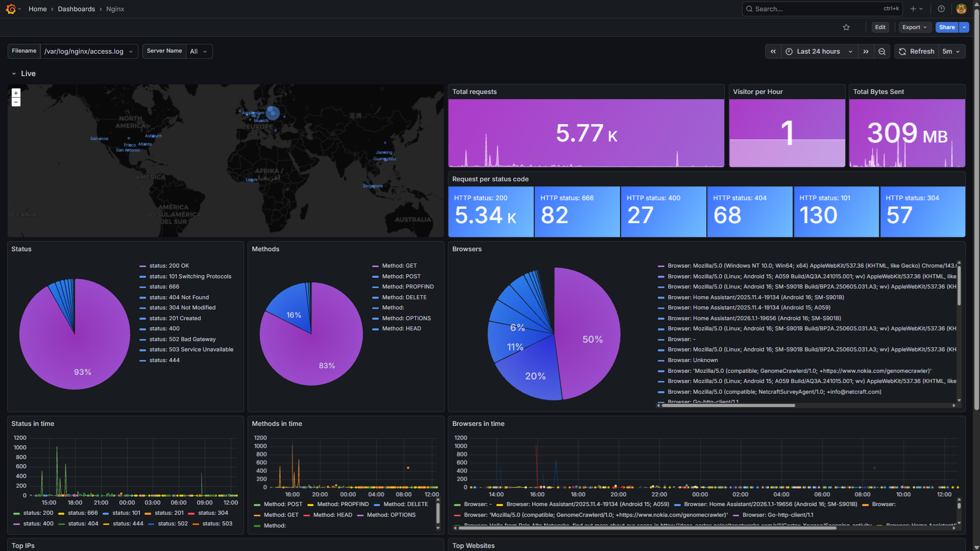Navigate to Dashboards breadcrumb
This screenshot has height=551, width=980.
(76, 9)
